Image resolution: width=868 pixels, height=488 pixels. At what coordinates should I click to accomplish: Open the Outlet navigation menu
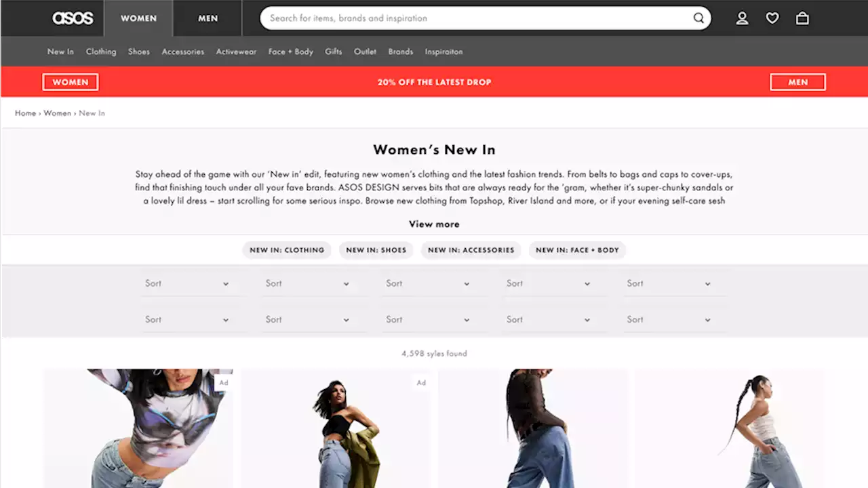(x=365, y=52)
